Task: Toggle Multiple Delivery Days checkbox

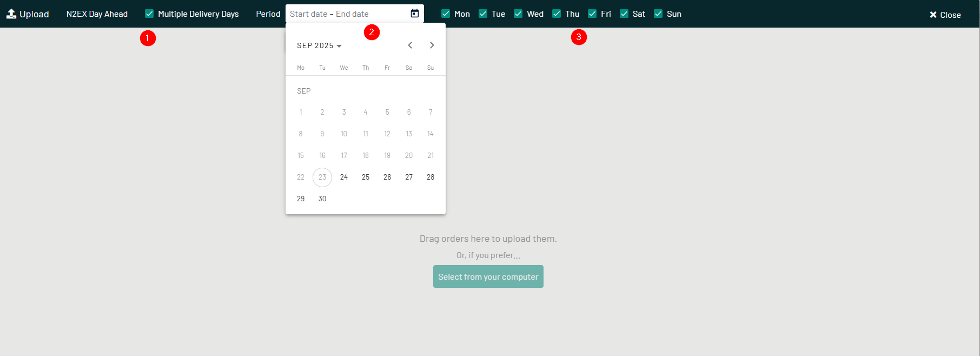Action: 149,14
